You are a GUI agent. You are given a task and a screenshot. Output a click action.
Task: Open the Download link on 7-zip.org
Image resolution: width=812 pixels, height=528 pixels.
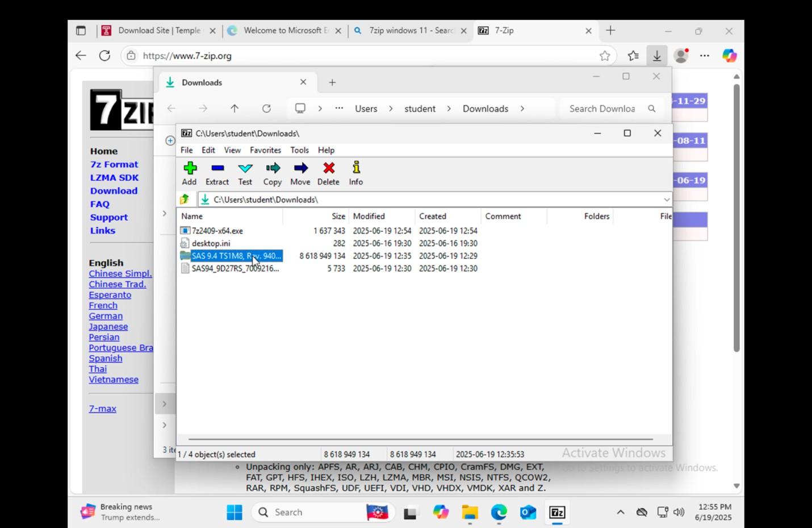pos(114,191)
